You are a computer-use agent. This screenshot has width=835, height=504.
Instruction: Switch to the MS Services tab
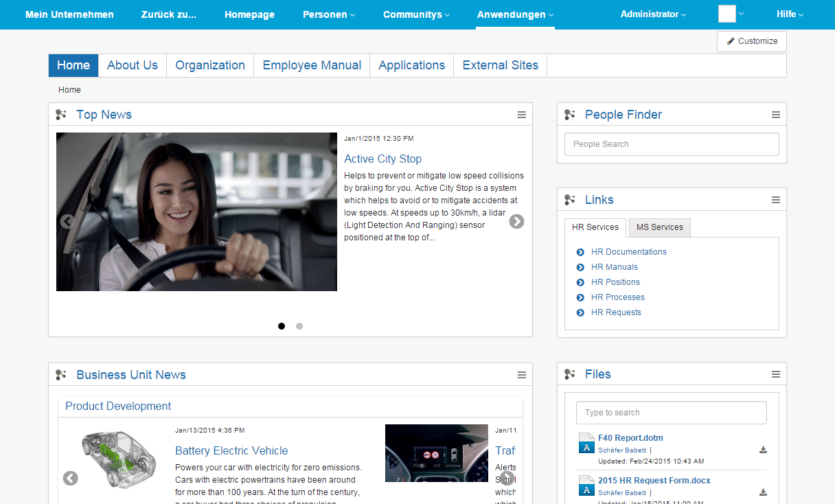(x=659, y=227)
